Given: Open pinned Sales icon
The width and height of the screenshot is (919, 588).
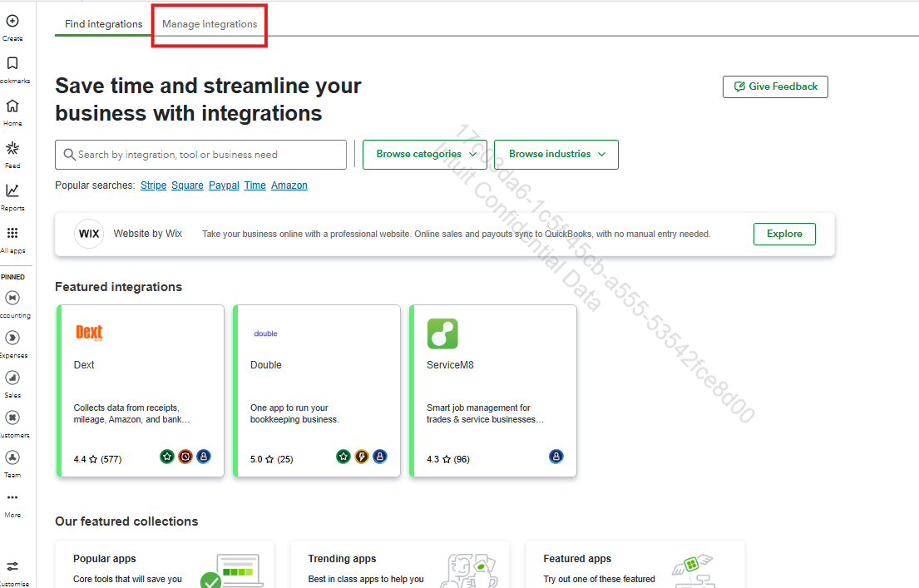Looking at the screenshot, I should pyautogui.click(x=12, y=378).
